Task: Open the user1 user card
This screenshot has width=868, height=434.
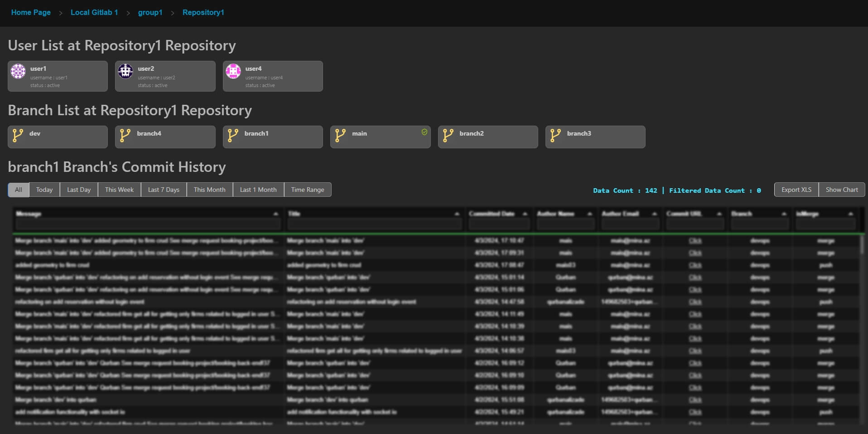Action: [x=58, y=76]
